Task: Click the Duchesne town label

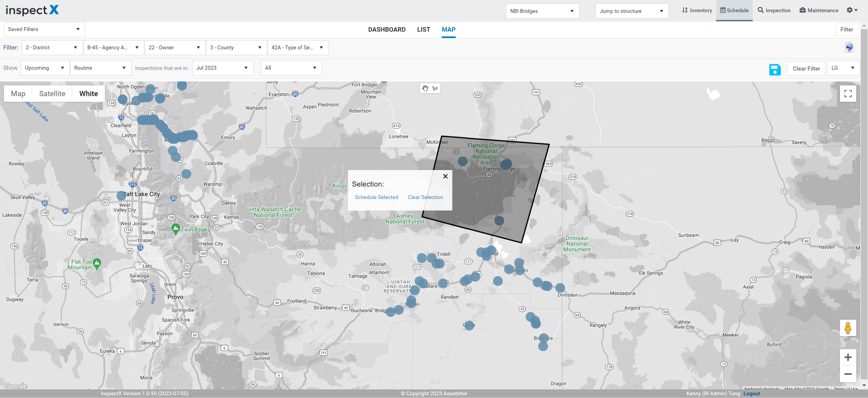Action: coord(362,311)
